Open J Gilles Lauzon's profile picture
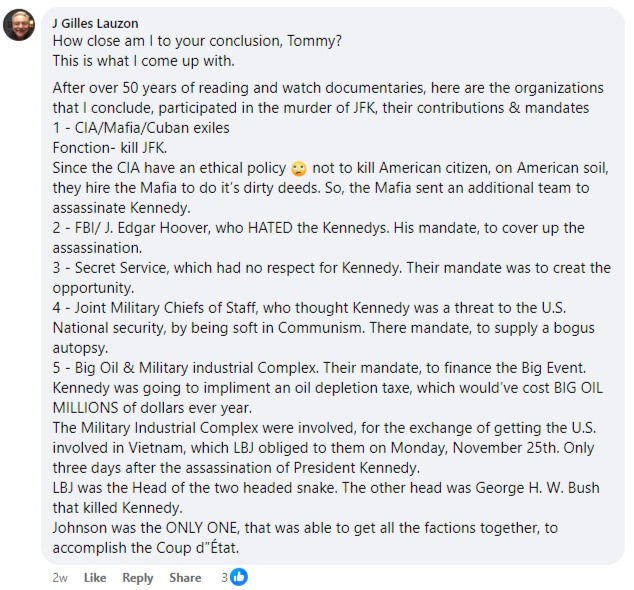 (x=19, y=25)
